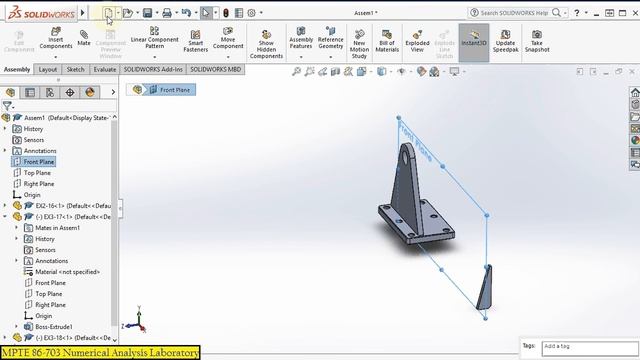Open the SOLIDWORKS Add-Ins tab
The height and width of the screenshot is (360, 640).
tap(153, 69)
